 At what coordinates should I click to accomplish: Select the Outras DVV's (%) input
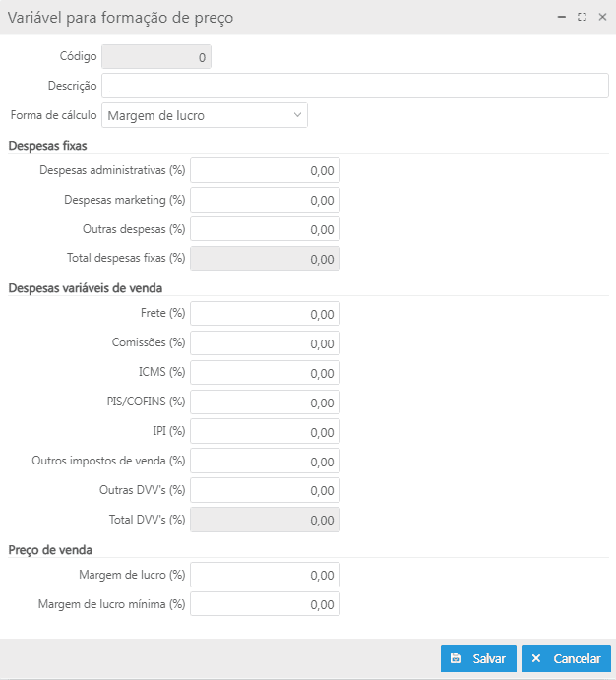pyautogui.click(x=265, y=490)
